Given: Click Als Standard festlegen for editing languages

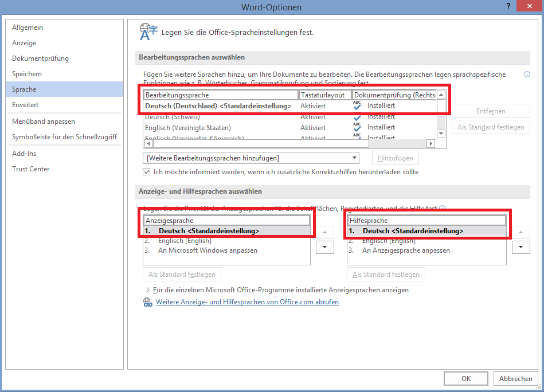Looking at the screenshot, I should coord(491,127).
